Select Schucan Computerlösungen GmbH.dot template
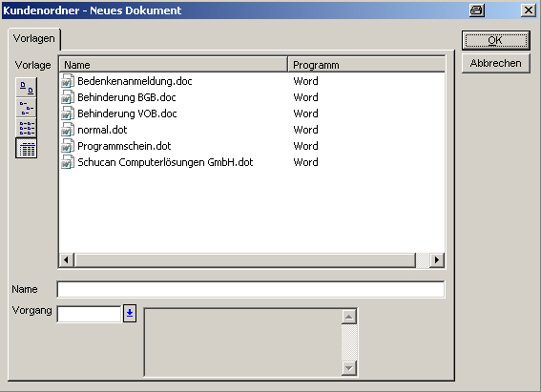The height and width of the screenshot is (392, 541). click(165, 162)
